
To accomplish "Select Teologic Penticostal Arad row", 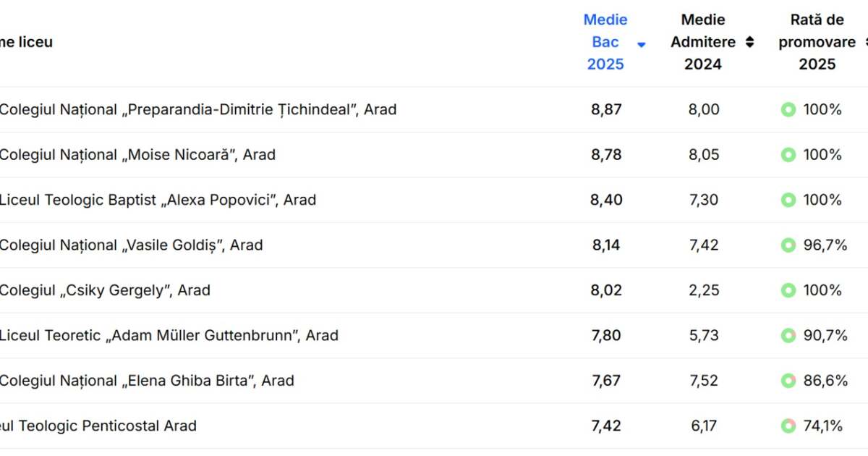I will coord(98,426).
